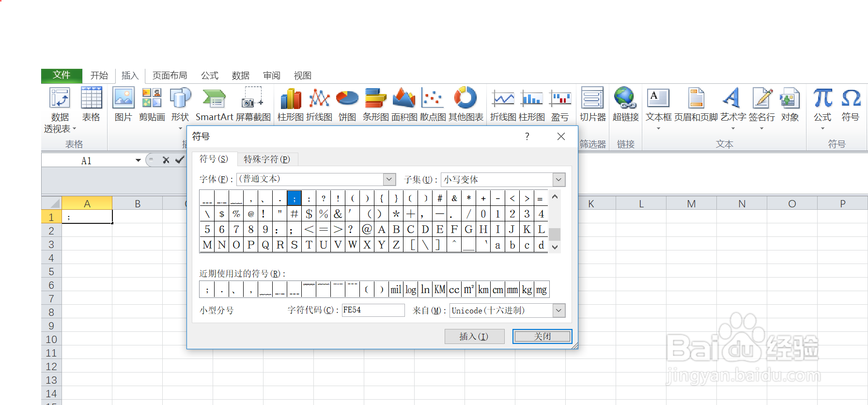Open the Symbol (符号) omega button
868x405 pixels.
(x=851, y=104)
